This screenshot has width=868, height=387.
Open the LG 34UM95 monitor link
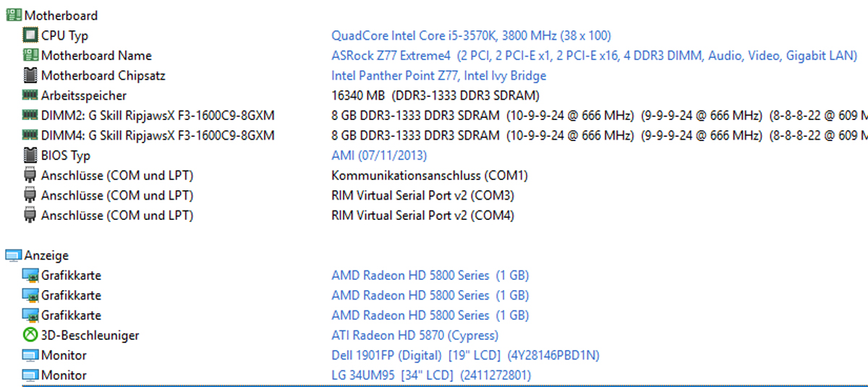point(431,375)
